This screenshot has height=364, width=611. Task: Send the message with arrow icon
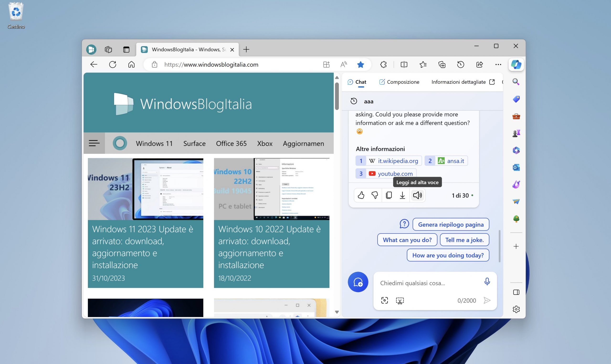pyautogui.click(x=487, y=301)
